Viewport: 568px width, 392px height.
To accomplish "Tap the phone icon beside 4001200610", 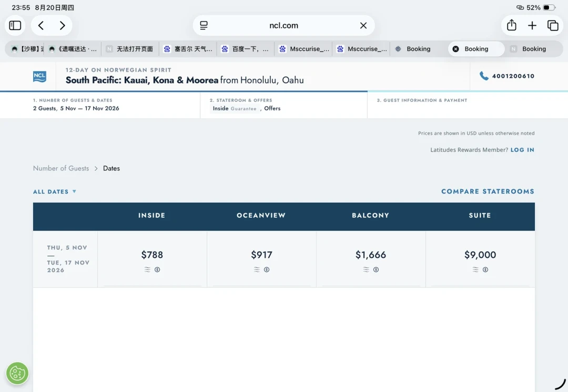I will pos(484,76).
